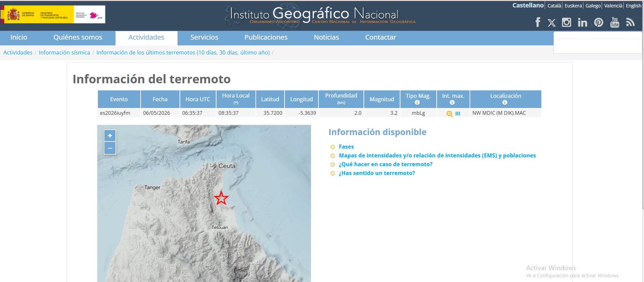
Task: Open the LinkedIn social icon
Action: tap(582, 23)
